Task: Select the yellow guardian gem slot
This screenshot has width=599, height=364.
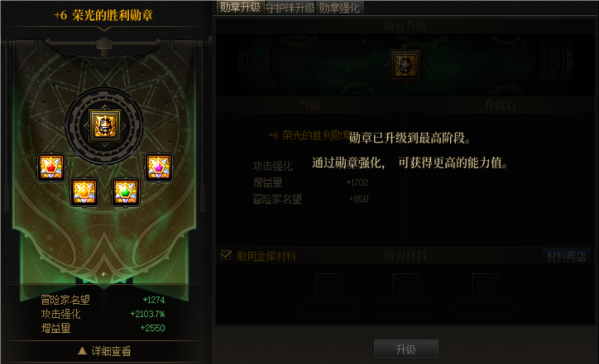Action: pos(85,192)
